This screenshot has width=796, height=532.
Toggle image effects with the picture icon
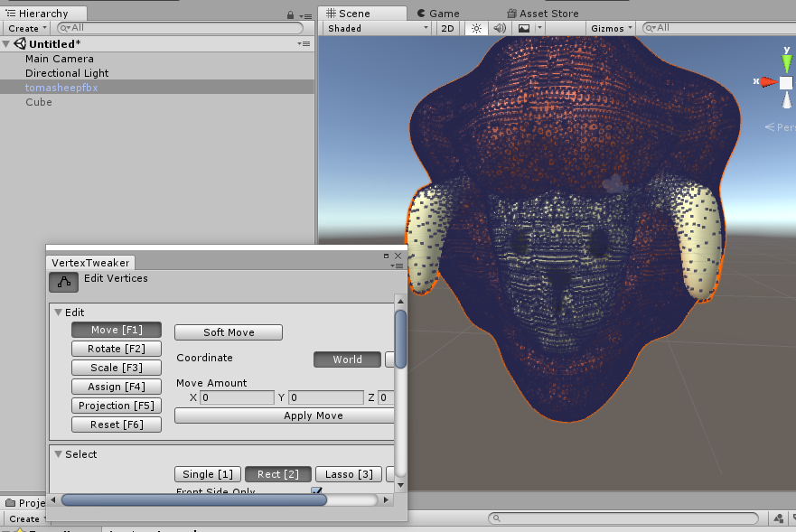[524, 28]
